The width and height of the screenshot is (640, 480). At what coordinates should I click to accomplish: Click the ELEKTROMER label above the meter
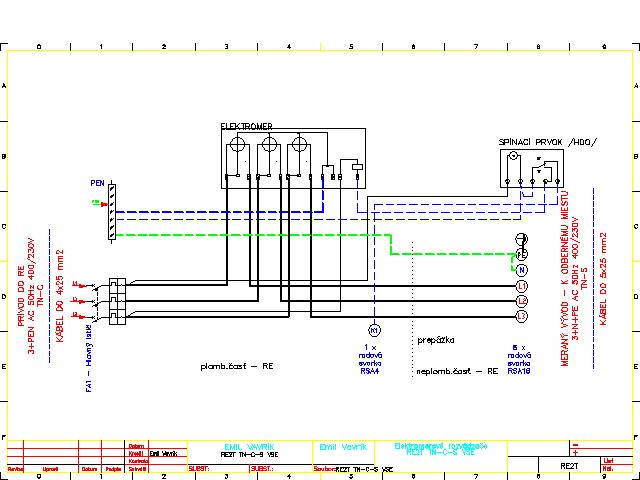coord(246,126)
